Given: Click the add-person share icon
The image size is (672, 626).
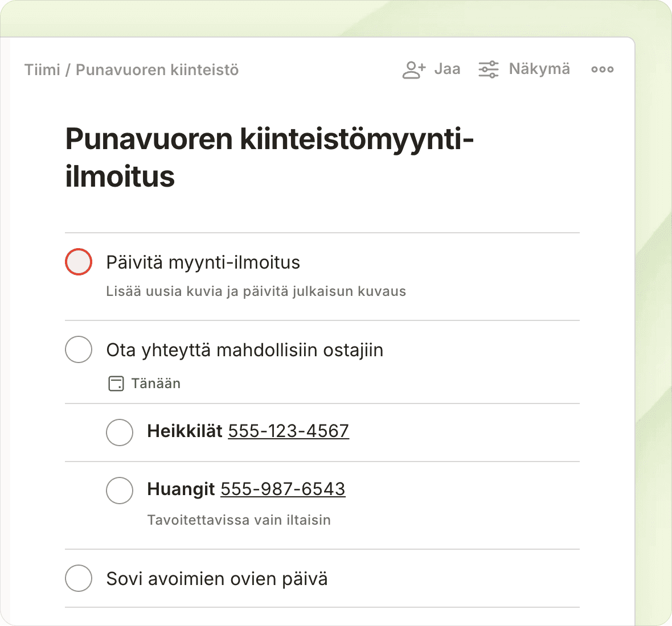Looking at the screenshot, I should (x=413, y=69).
